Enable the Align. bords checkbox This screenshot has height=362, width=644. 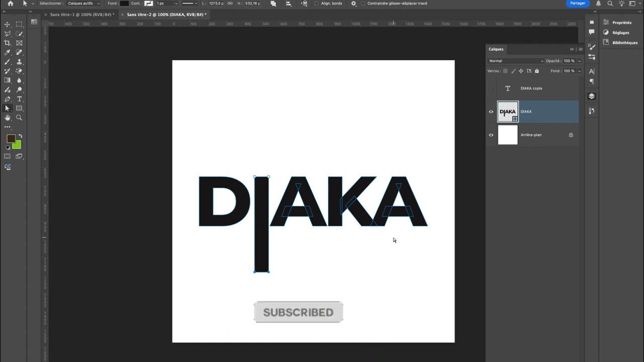tap(316, 4)
